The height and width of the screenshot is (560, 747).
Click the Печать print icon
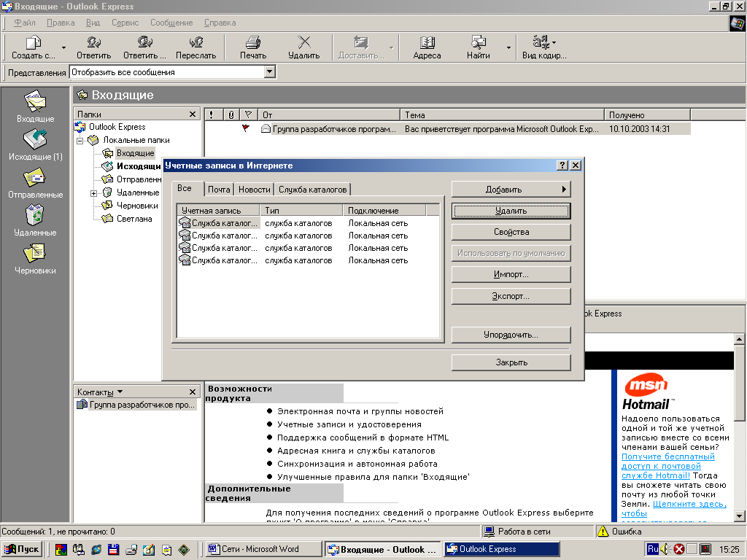[253, 42]
